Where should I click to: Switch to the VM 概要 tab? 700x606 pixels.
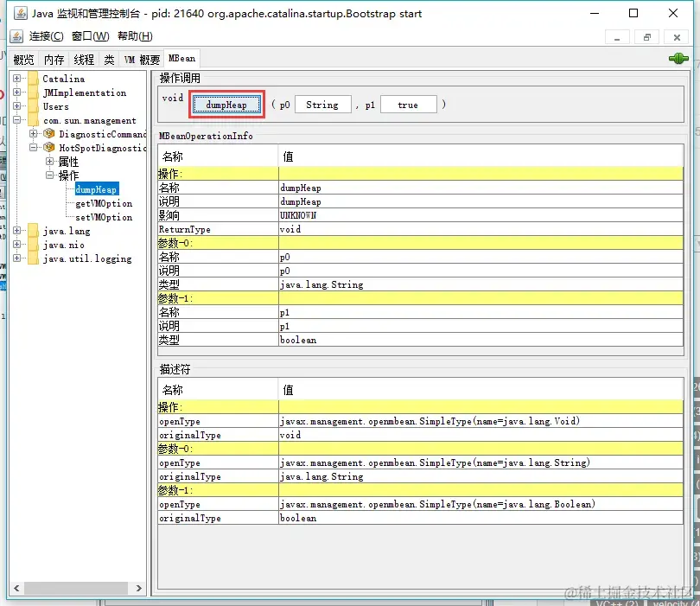click(x=142, y=60)
